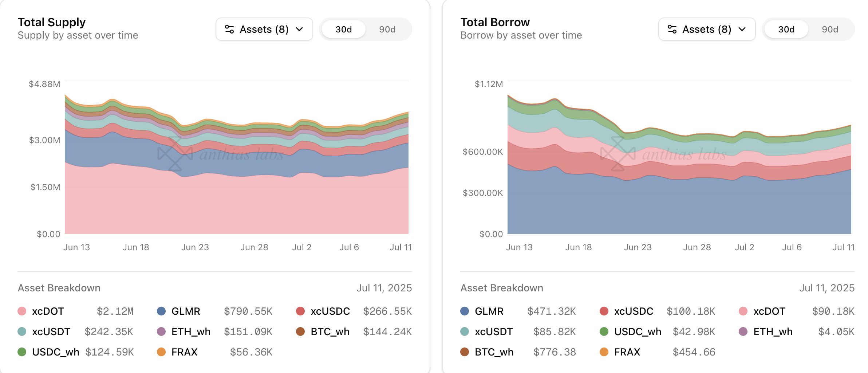
Task: Click USDC_wh green swatch in Supply breakdown
Action: tap(22, 352)
